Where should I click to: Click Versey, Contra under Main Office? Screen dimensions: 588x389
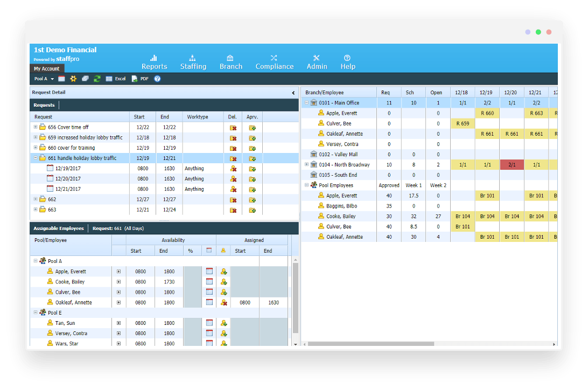[342, 144]
